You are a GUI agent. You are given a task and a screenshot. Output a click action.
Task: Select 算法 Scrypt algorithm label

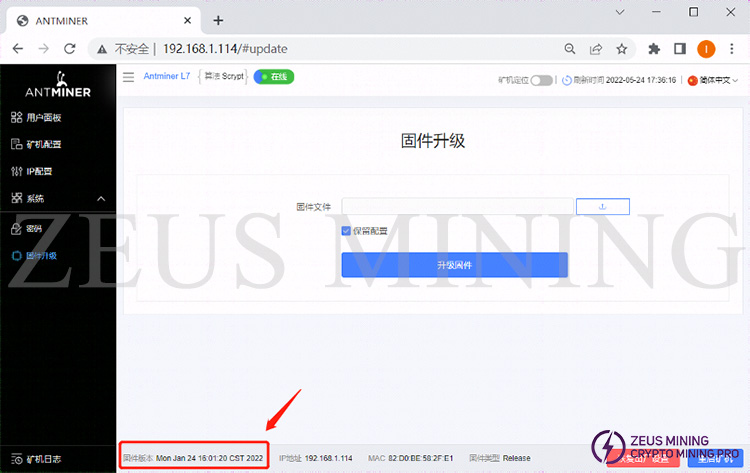[x=224, y=76]
